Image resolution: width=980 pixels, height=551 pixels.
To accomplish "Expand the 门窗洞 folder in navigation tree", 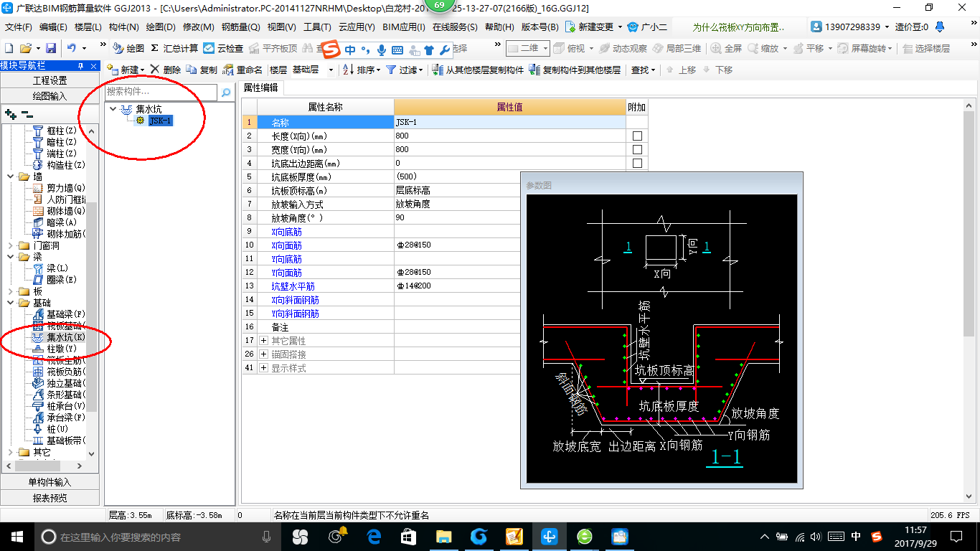I will coord(11,245).
